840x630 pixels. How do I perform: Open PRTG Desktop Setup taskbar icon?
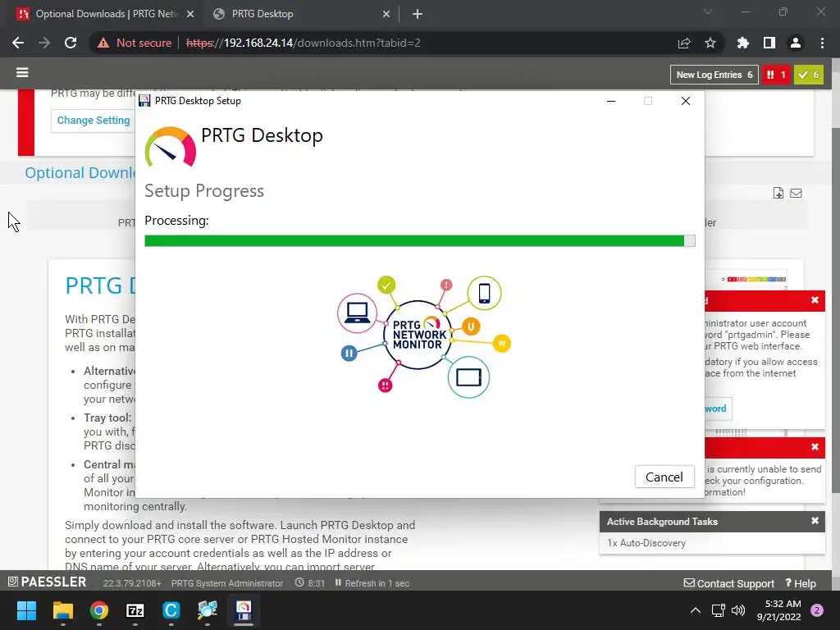(x=244, y=610)
